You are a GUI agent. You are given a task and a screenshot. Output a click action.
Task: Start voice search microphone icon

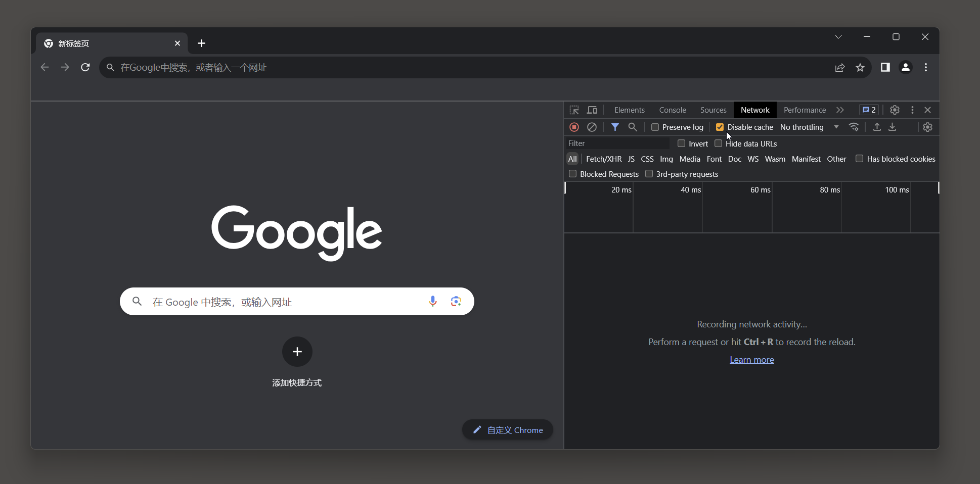tap(433, 301)
